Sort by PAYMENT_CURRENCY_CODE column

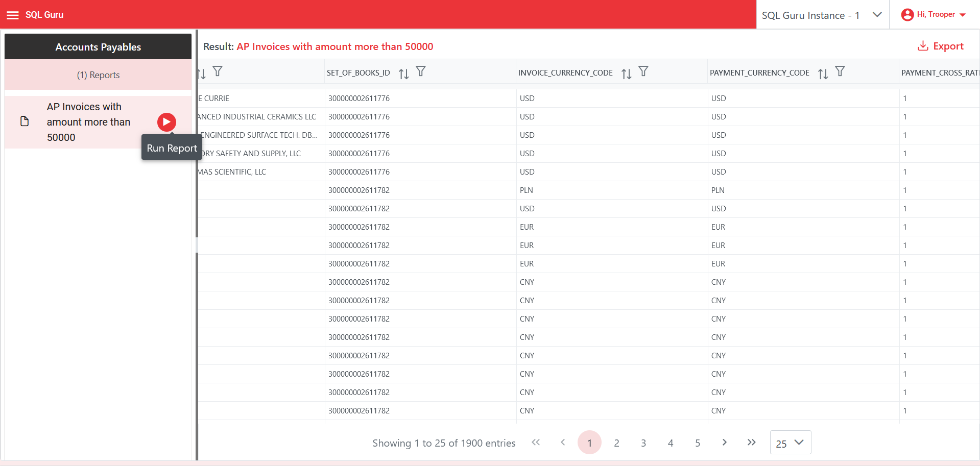tap(823, 73)
